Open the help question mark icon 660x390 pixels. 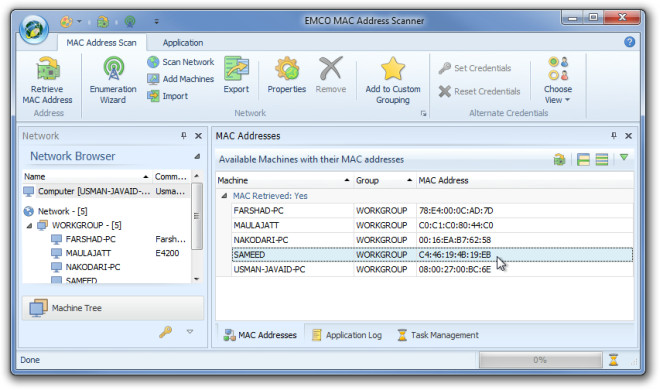pos(629,42)
